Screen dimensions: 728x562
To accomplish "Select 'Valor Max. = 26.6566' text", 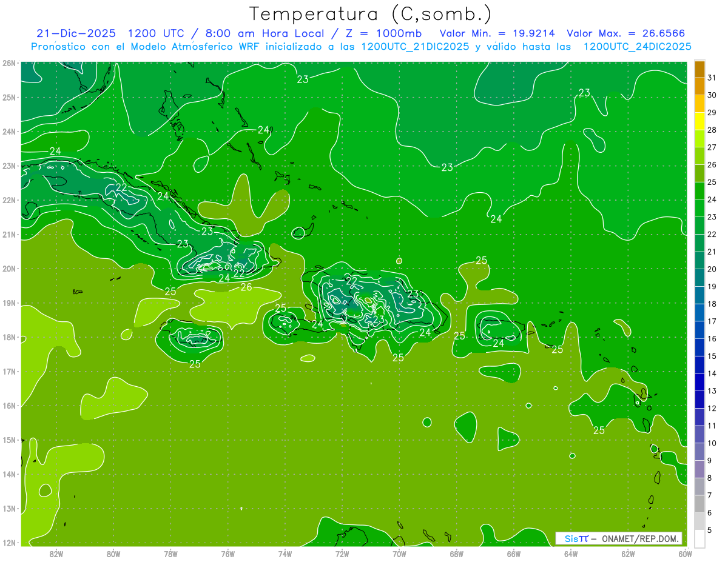I will point(626,33).
